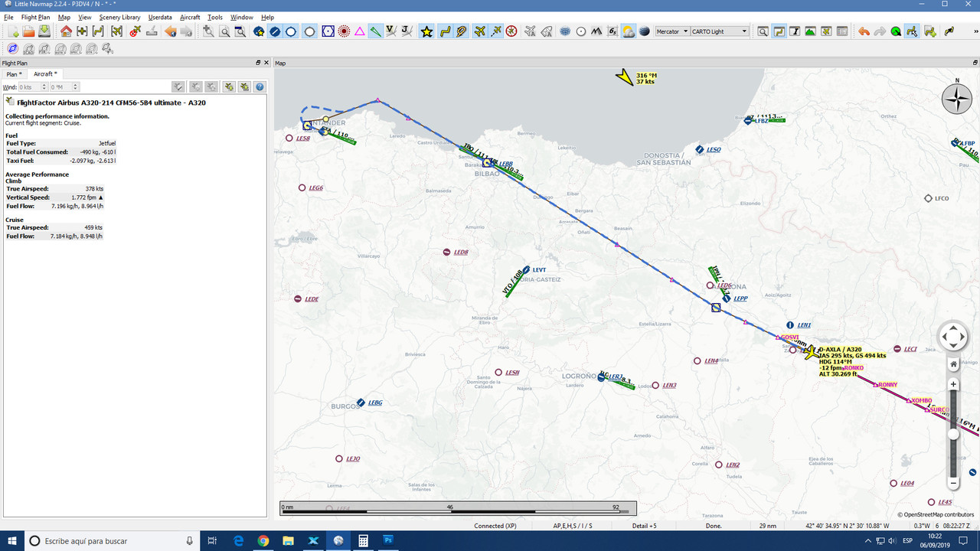The width and height of the screenshot is (980, 551).
Task: Open the Tools menu
Action: click(x=215, y=17)
